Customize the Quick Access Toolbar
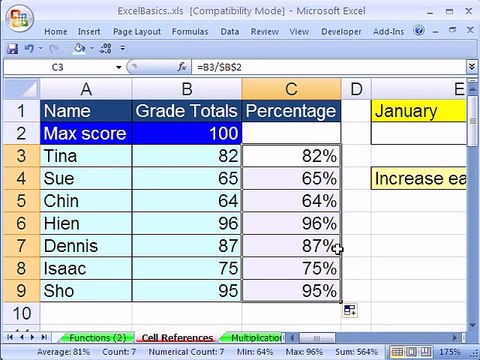The height and width of the screenshot is (360, 480). tap(123, 48)
